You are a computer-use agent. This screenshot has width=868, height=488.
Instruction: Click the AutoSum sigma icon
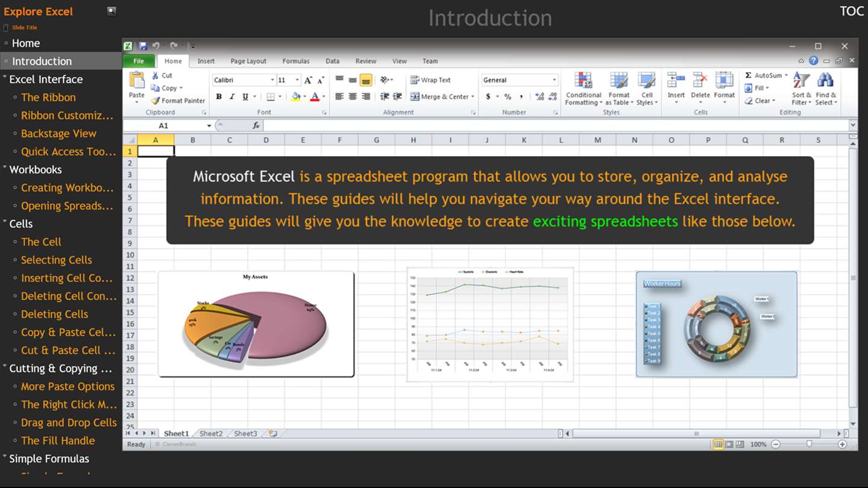[x=748, y=75]
